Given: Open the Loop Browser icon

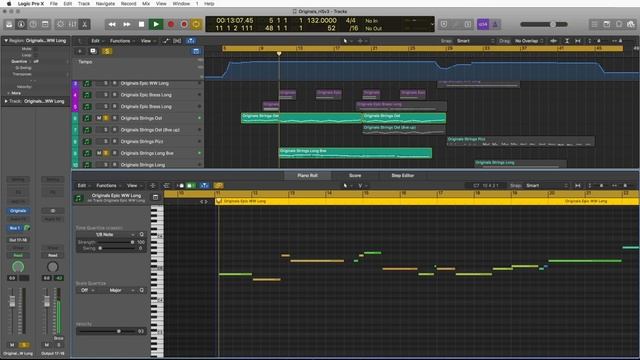Looking at the screenshot, I should (619, 24).
